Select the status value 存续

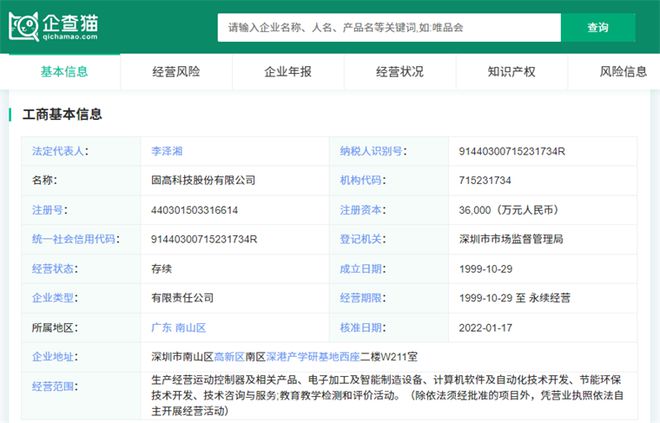point(162,269)
